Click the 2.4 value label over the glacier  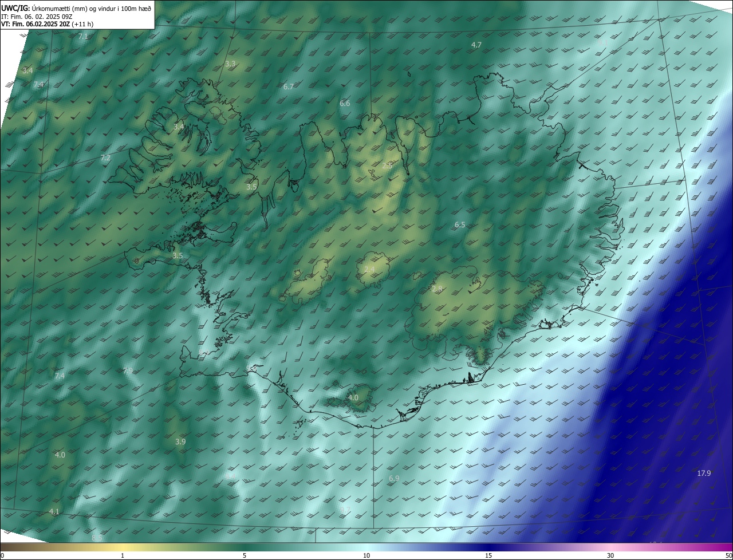[x=369, y=269]
